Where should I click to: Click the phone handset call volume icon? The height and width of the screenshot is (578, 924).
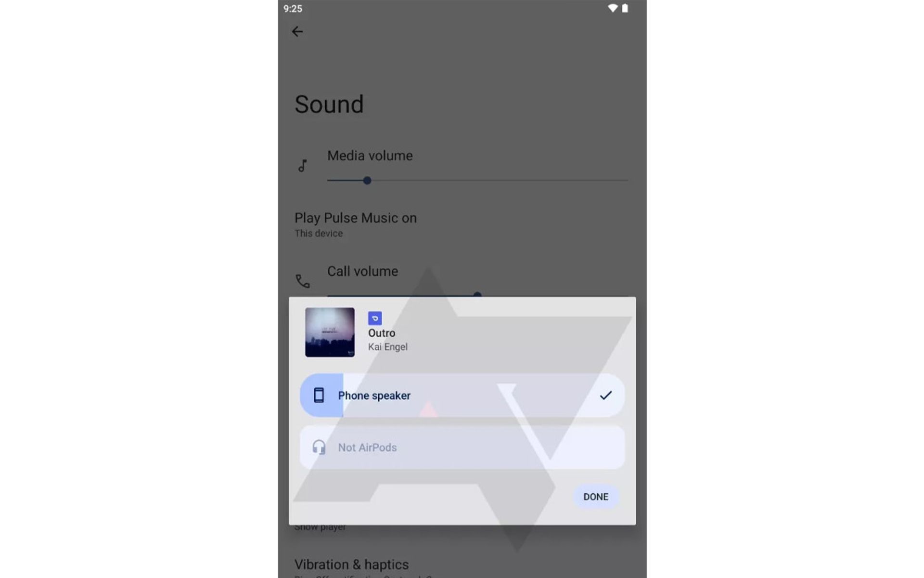click(x=303, y=280)
